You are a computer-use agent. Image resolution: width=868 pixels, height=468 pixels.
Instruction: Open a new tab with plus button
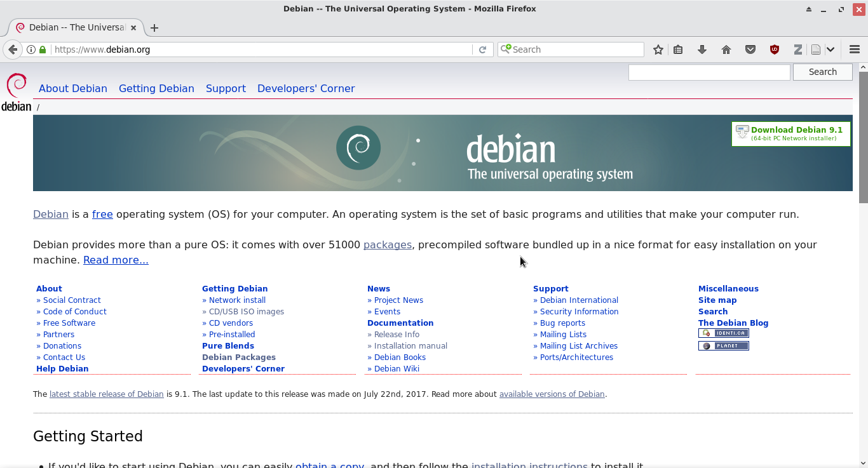[x=154, y=28]
